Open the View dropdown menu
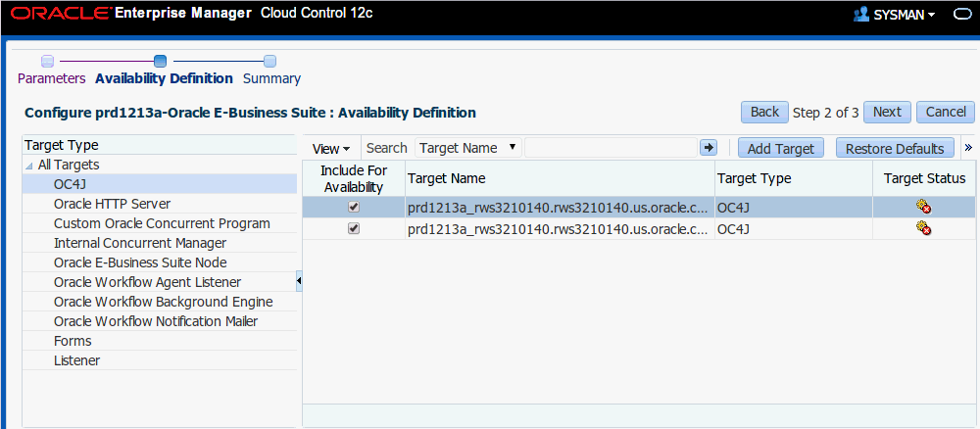Viewport: 980px width, 429px height. pos(331,149)
